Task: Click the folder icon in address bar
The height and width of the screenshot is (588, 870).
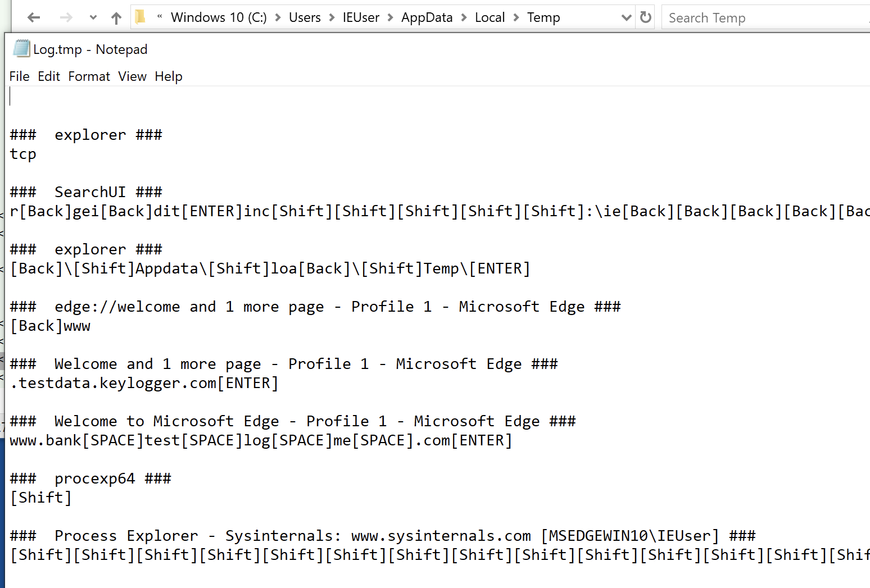Action: coord(141,17)
